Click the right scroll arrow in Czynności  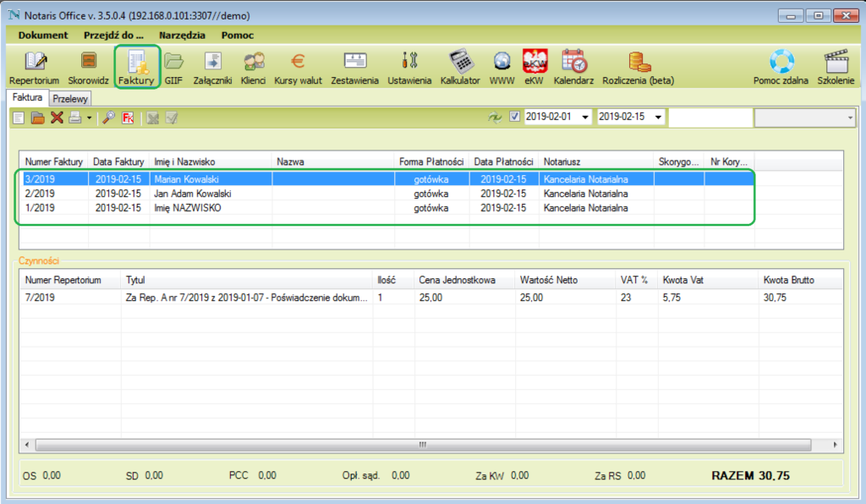point(835,444)
